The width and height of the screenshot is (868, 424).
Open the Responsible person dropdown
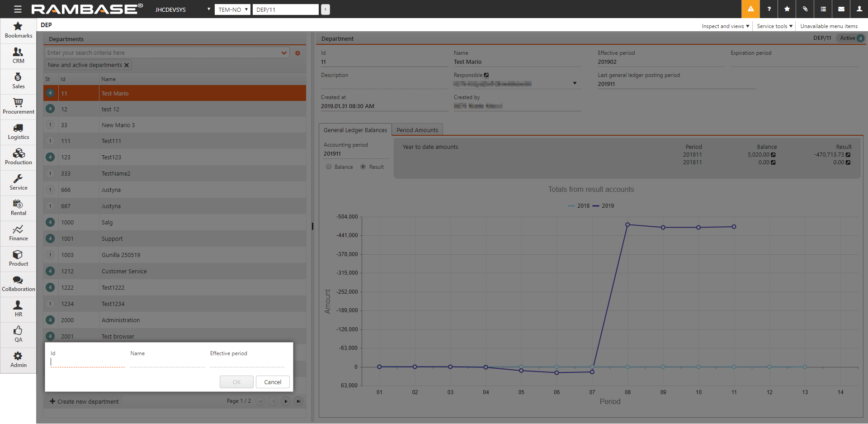coord(575,83)
